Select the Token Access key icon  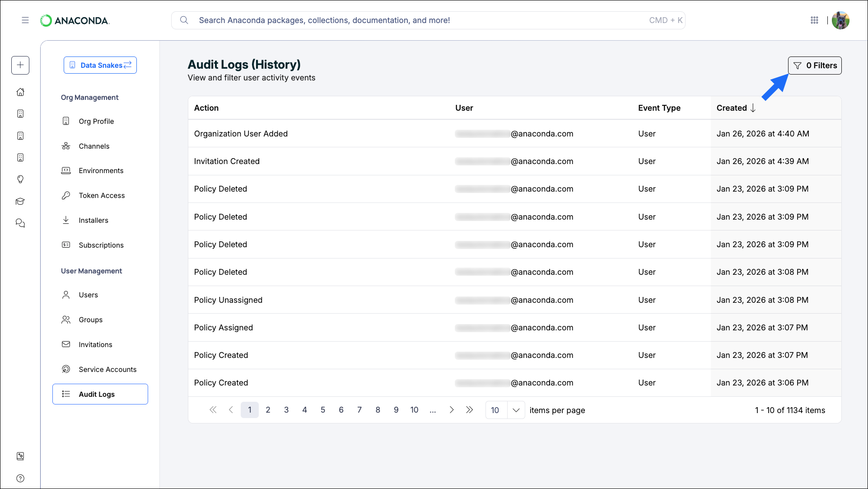pyautogui.click(x=66, y=195)
